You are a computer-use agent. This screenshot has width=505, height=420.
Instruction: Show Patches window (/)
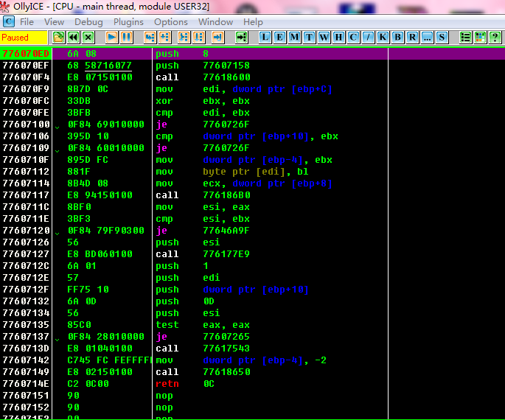[x=368, y=38]
